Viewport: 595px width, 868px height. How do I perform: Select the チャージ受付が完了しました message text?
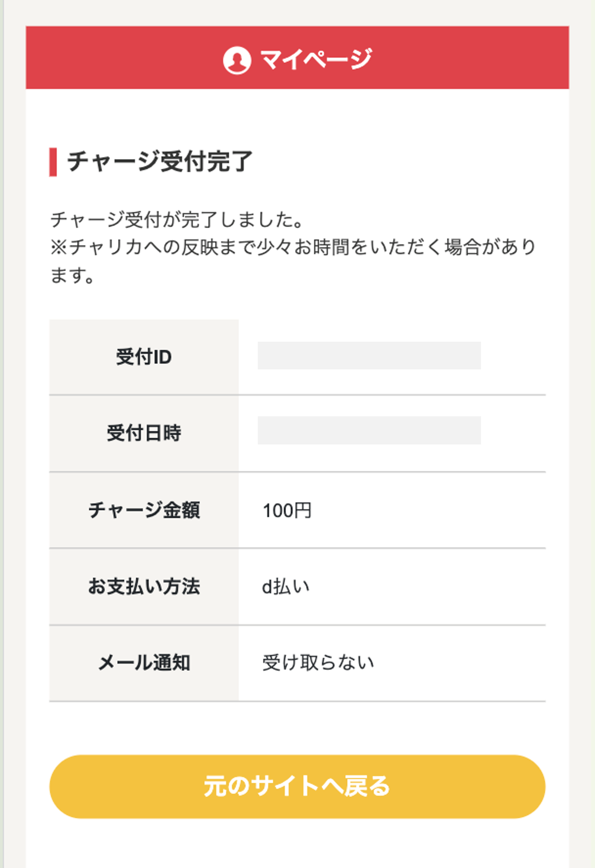tap(177, 220)
